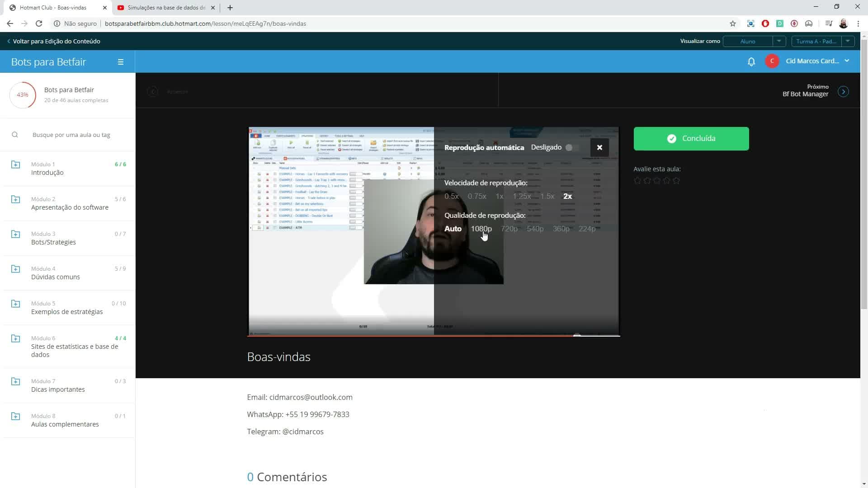Toggle Reprodução automática switch

(571, 147)
